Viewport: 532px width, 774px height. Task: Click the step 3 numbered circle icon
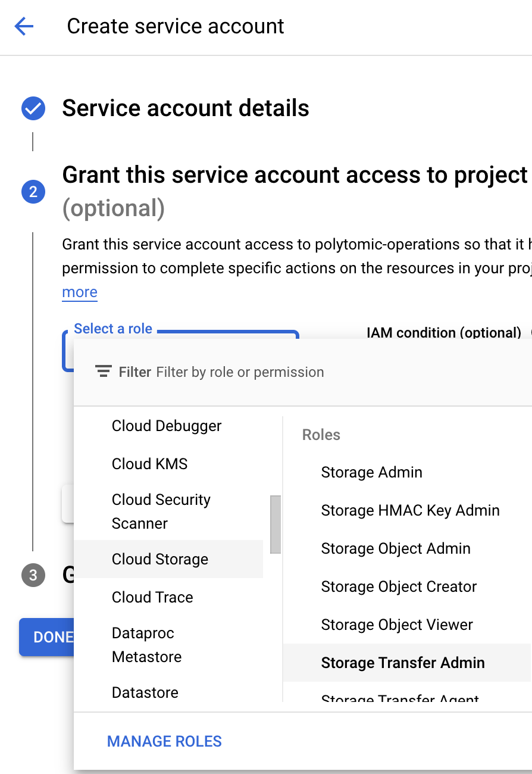pyautogui.click(x=33, y=575)
